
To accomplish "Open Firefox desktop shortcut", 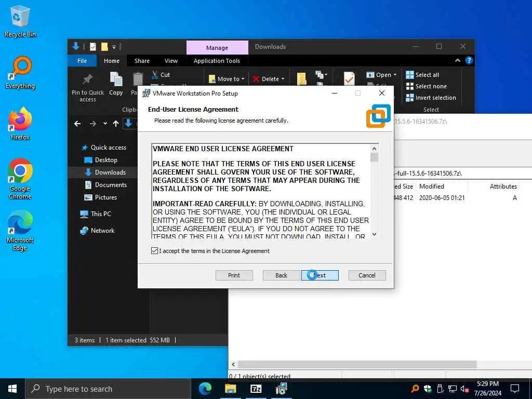I will coord(20,124).
